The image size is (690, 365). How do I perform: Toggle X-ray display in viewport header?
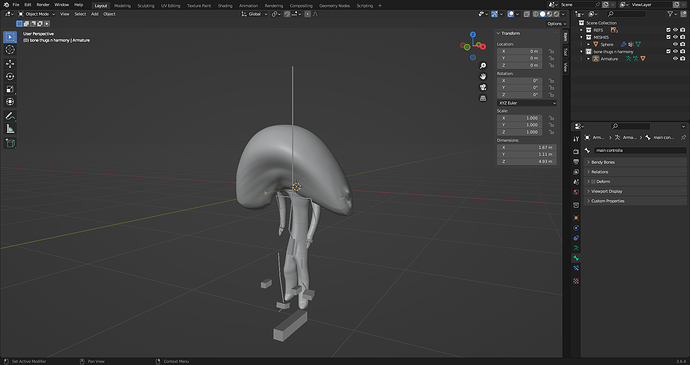pyautogui.click(x=527, y=14)
